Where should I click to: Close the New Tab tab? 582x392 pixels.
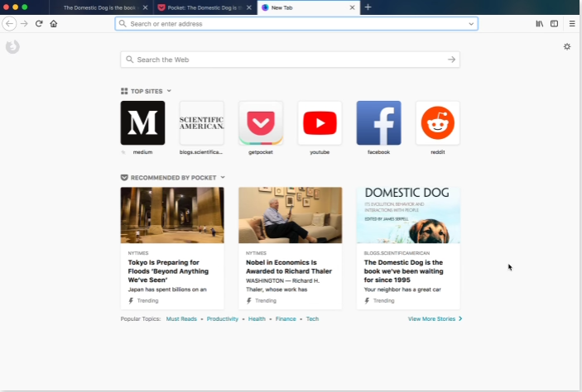coord(353,7)
